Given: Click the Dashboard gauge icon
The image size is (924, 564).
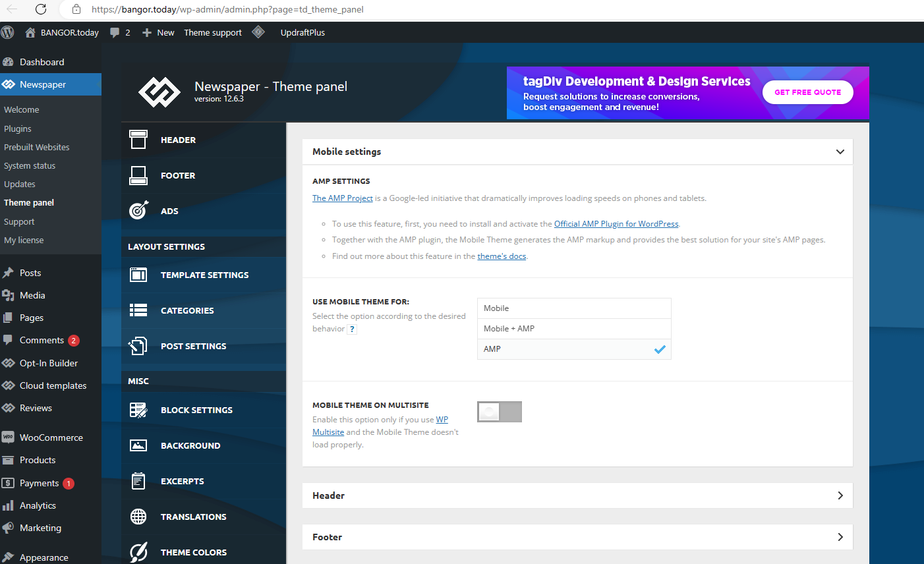Looking at the screenshot, I should pyautogui.click(x=8, y=62).
